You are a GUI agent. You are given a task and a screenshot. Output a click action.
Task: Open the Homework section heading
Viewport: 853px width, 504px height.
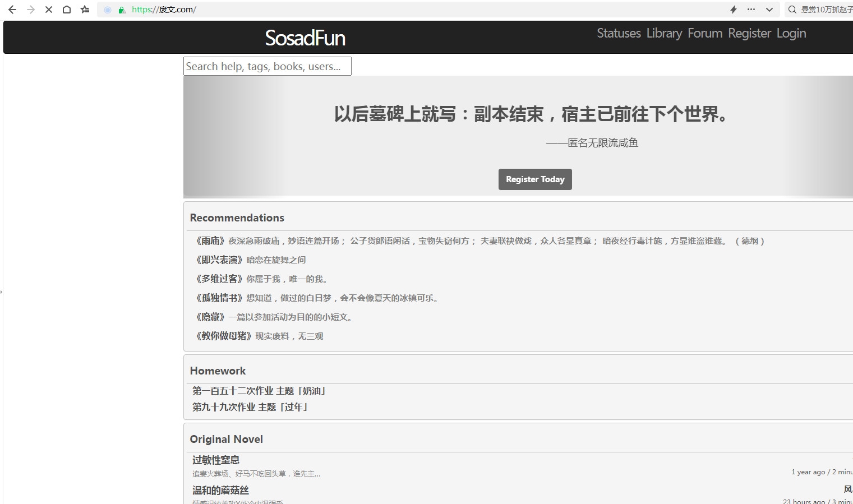coord(218,371)
